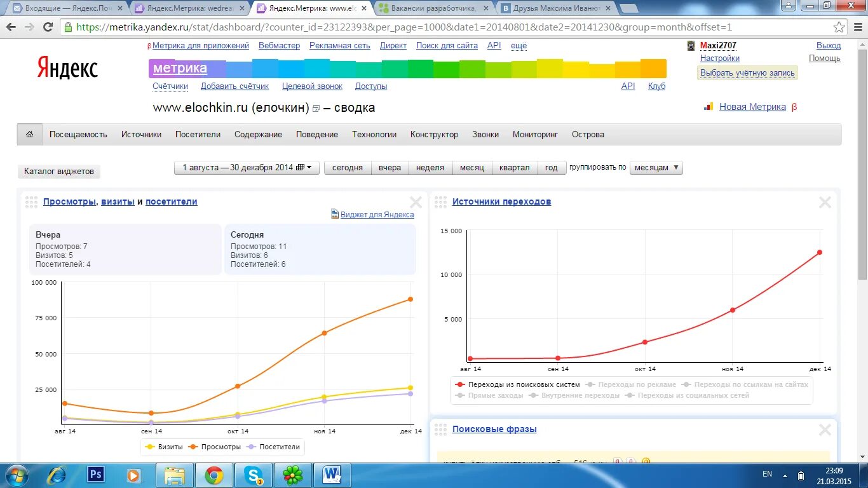Click the page vertical scrollbar thumb
The height and width of the screenshot is (488, 868).
click(x=862, y=164)
